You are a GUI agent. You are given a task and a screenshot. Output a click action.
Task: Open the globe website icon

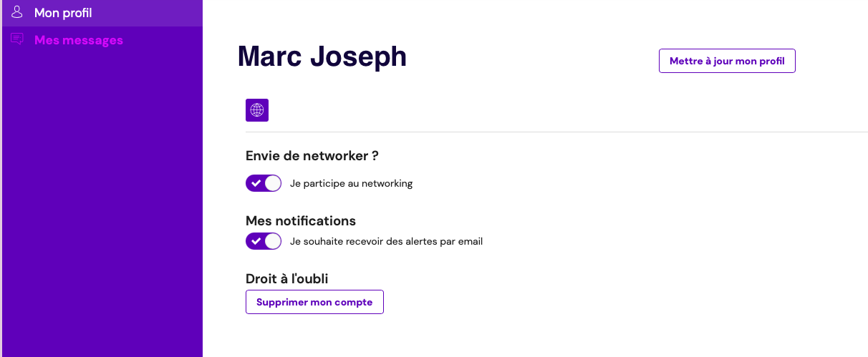pos(257,110)
